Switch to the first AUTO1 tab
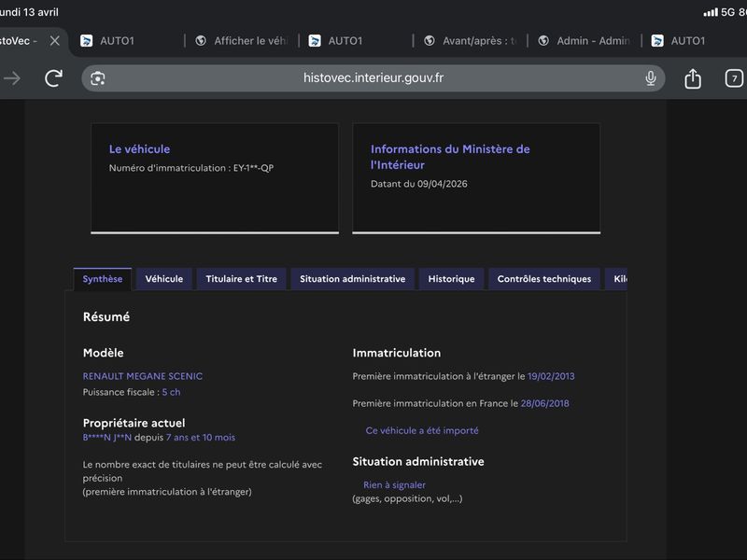Viewport: 747px width, 560px height. tap(126, 41)
